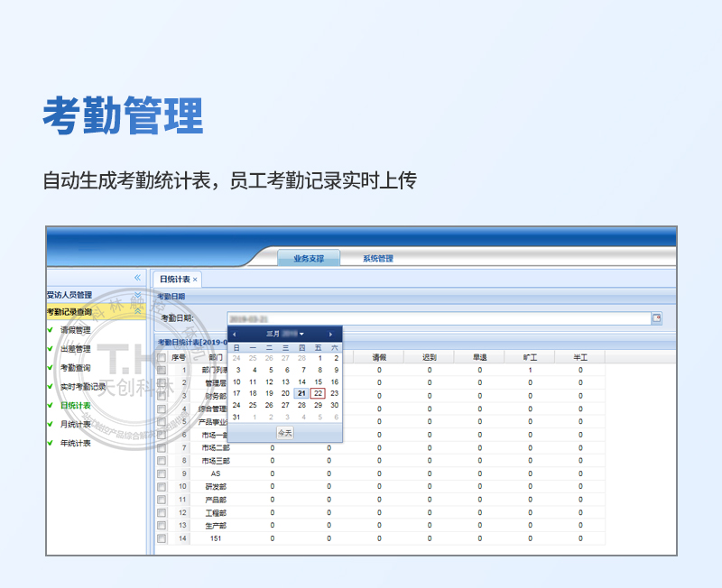Go to previous month in calendar
Viewport: 722px width, 588px height.
(235, 335)
